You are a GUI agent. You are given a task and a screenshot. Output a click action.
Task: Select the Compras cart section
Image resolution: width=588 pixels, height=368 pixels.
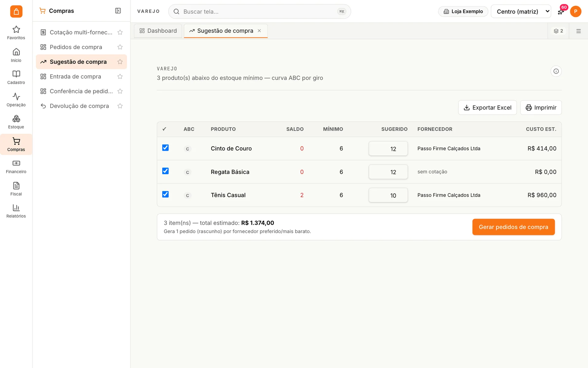click(16, 144)
